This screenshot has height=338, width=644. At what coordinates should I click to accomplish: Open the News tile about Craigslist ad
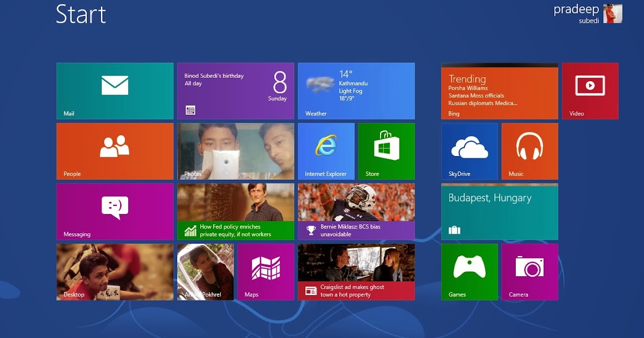(356, 272)
